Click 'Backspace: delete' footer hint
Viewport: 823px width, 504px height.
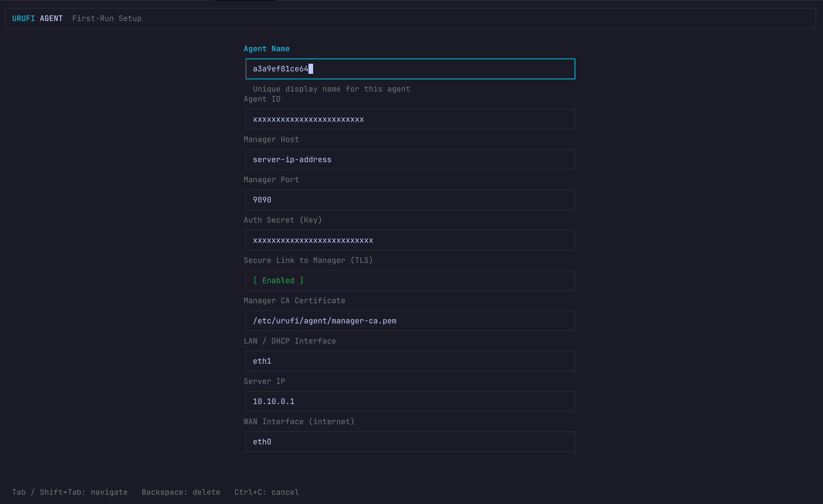coord(181,492)
